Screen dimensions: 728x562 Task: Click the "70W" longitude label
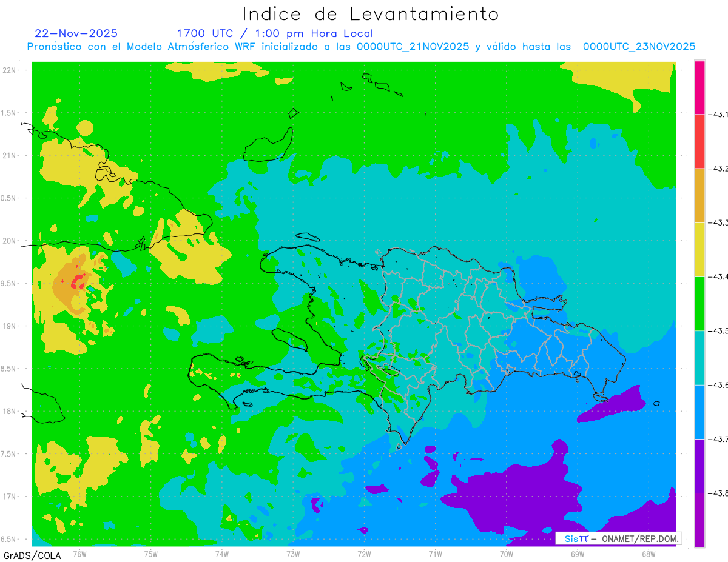(507, 554)
